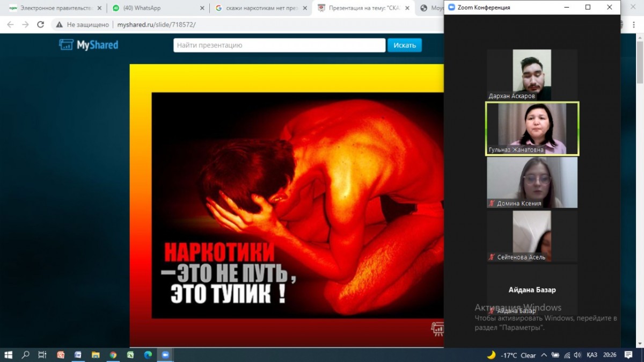644x362 pixels.
Task: Close the 'скажи наркотикам нет' Google tab
Action: tap(304, 8)
